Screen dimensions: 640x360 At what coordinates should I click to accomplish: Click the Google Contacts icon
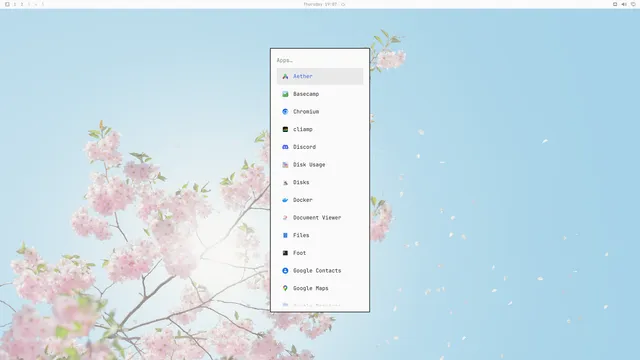point(285,271)
